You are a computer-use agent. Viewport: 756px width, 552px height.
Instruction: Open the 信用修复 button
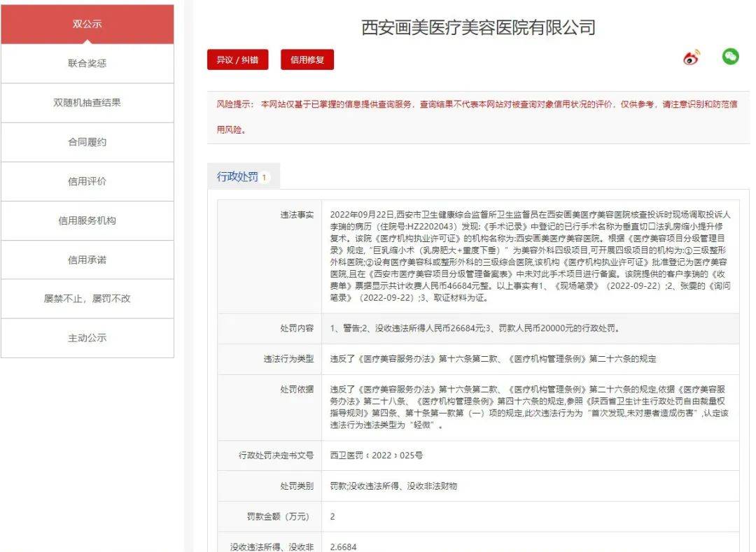(x=307, y=59)
